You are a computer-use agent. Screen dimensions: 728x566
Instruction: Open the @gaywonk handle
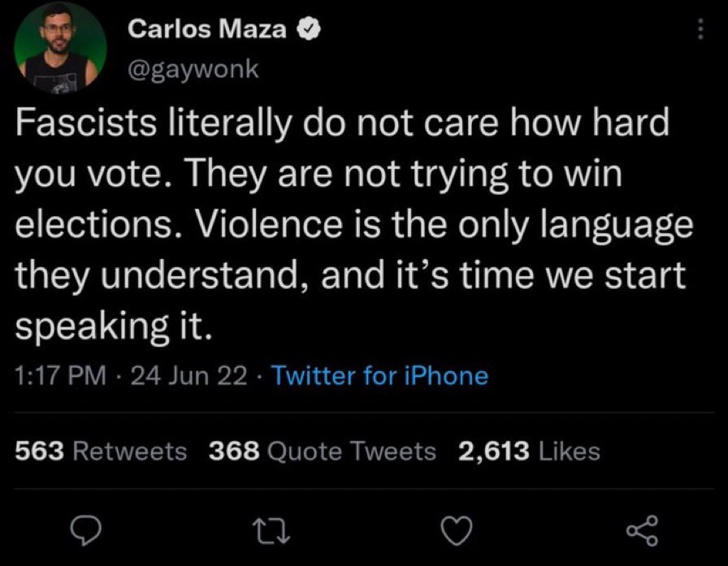click(193, 70)
